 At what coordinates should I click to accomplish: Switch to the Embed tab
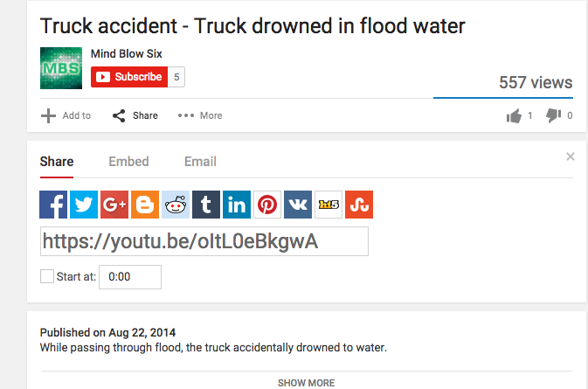(x=128, y=162)
